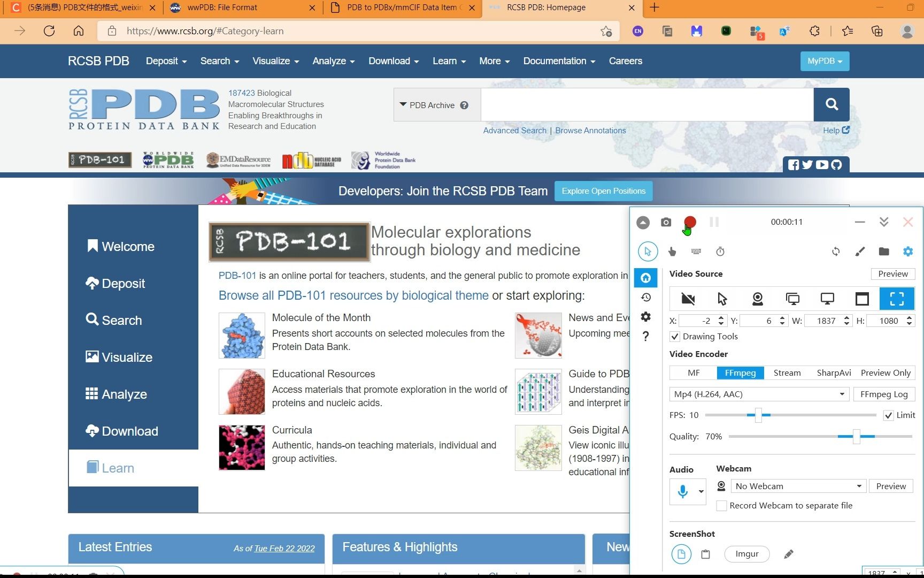
Task: Select the Preview Only encoder tab
Action: click(885, 373)
